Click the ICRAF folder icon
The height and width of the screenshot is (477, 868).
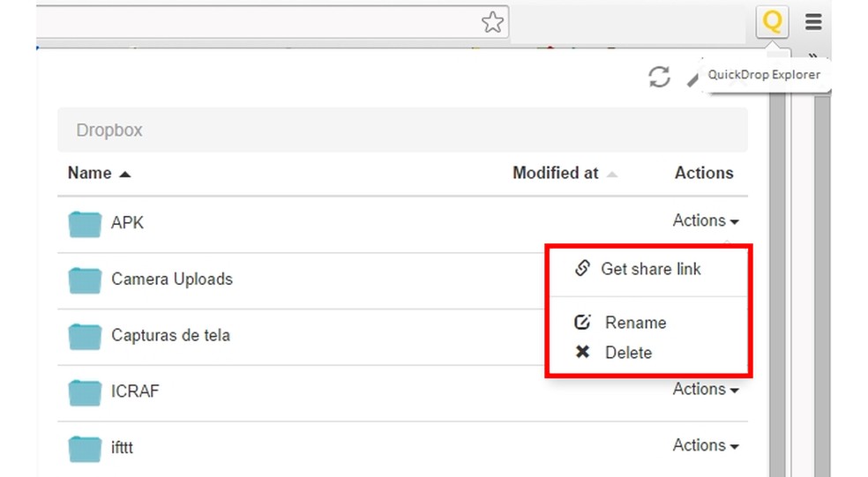86,391
